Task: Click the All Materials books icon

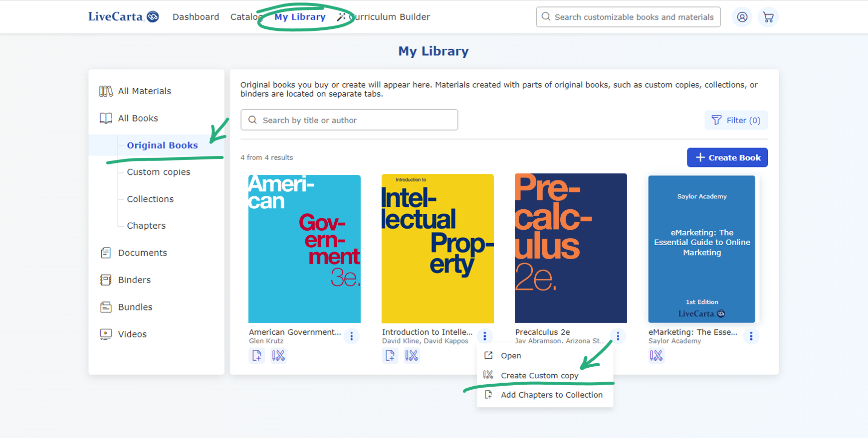Action: pos(106,91)
